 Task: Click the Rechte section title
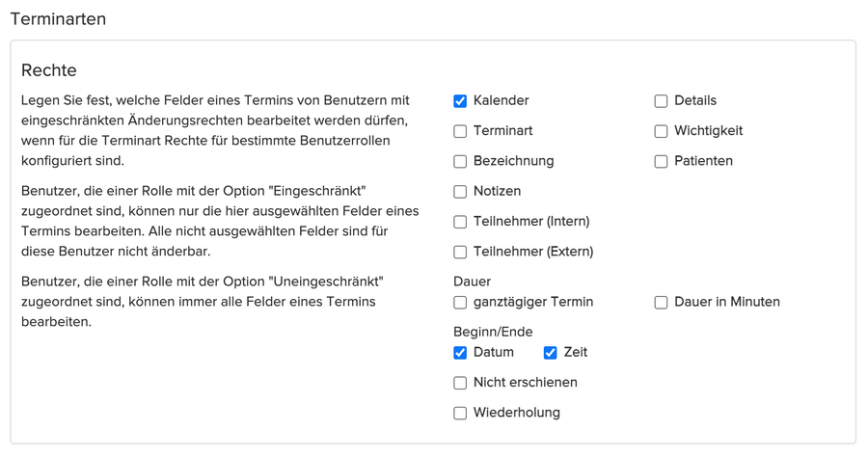coord(49,70)
